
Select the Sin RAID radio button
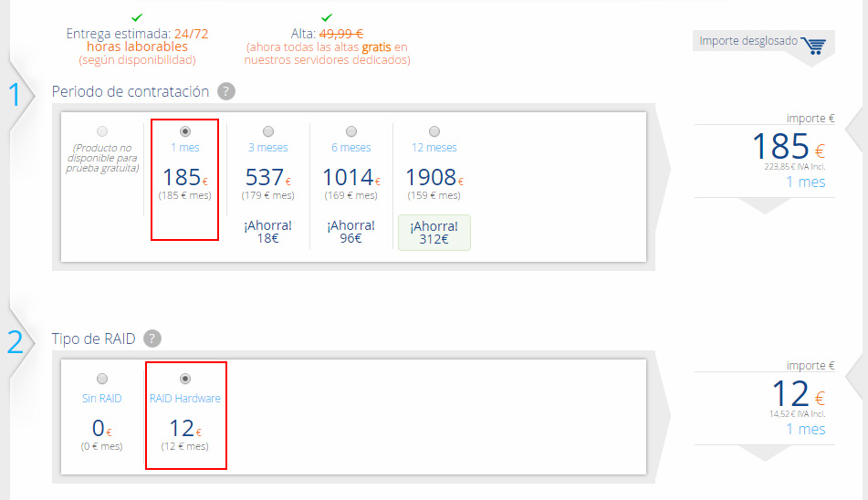tap(101, 379)
